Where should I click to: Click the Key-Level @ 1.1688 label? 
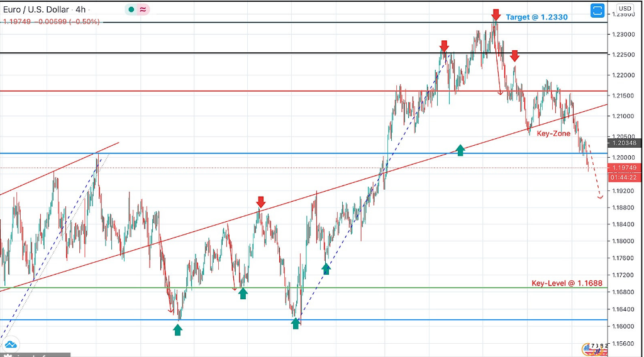[567, 283]
